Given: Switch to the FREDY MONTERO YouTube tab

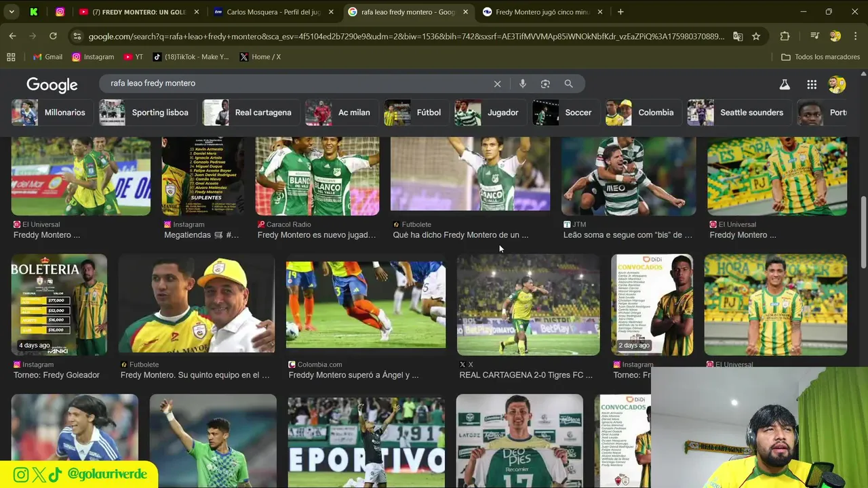Looking at the screenshot, I should pos(139,12).
